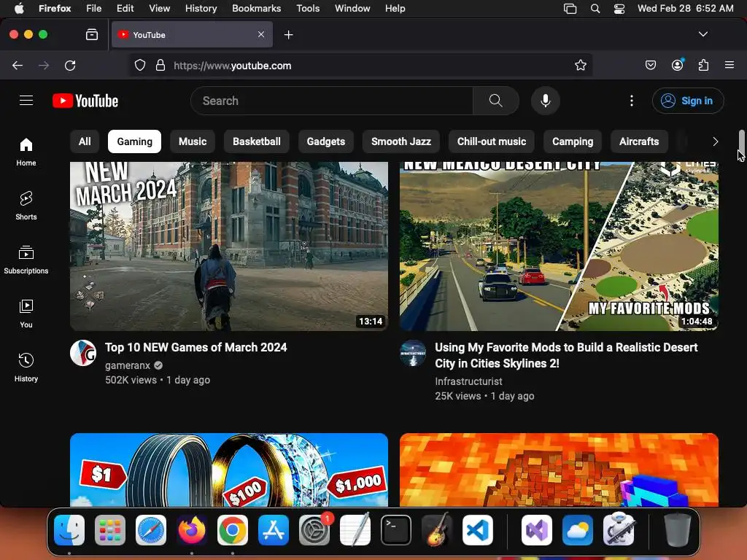747x560 pixels.
Task: Open the $1 $100 $1,000 rings thumbnail
Action: (229, 470)
